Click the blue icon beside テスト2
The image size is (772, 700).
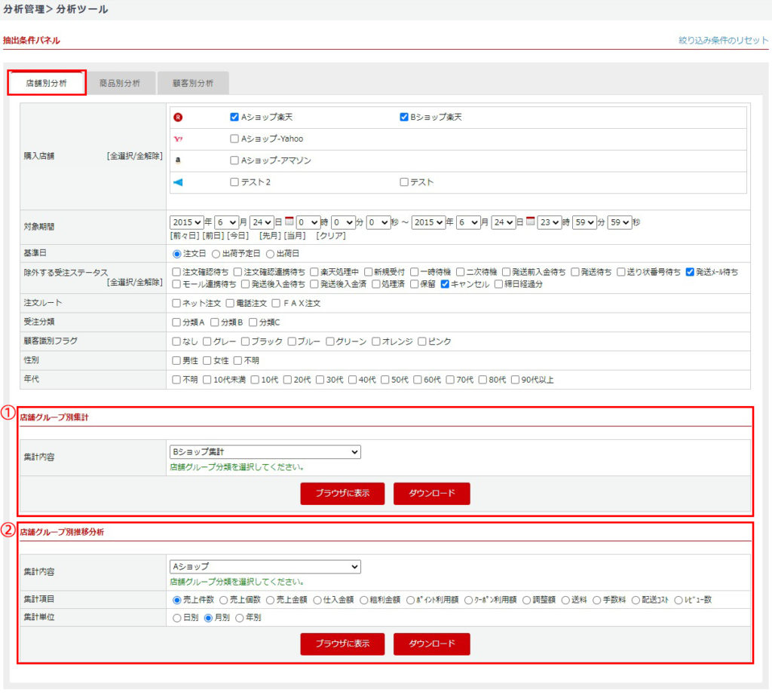pyautogui.click(x=178, y=182)
